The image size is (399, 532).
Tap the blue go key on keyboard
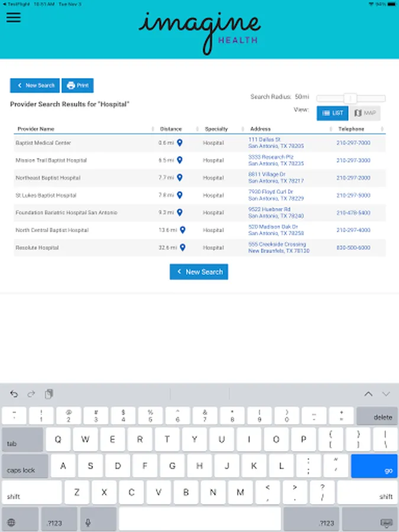pyautogui.click(x=374, y=466)
